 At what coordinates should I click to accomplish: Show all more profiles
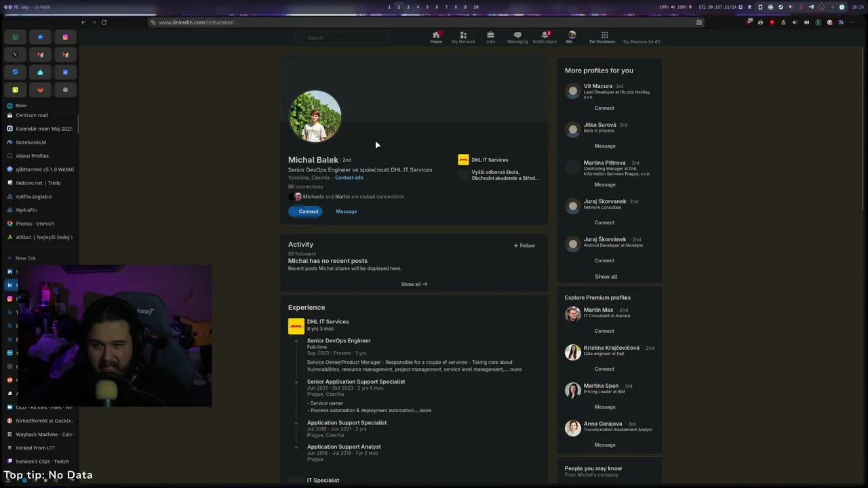pyautogui.click(x=606, y=277)
